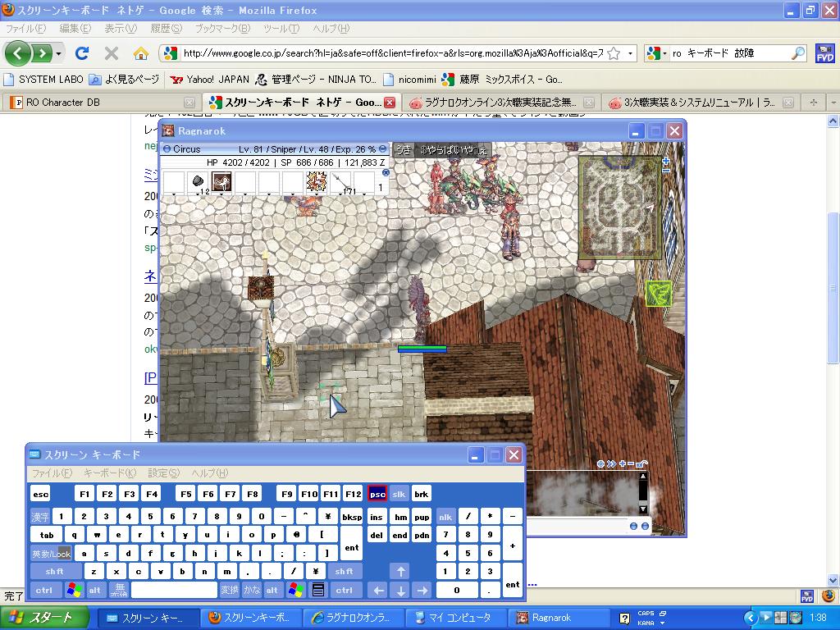This screenshot has width=840, height=630.
Task: Expand the URL bar history dropdown
Action: click(x=630, y=53)
